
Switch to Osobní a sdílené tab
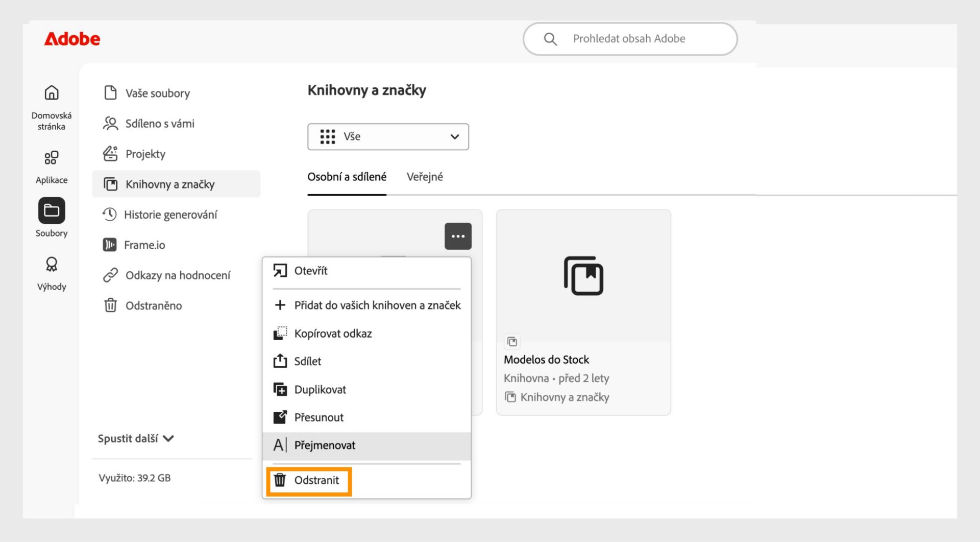click(x=347, y=177)
